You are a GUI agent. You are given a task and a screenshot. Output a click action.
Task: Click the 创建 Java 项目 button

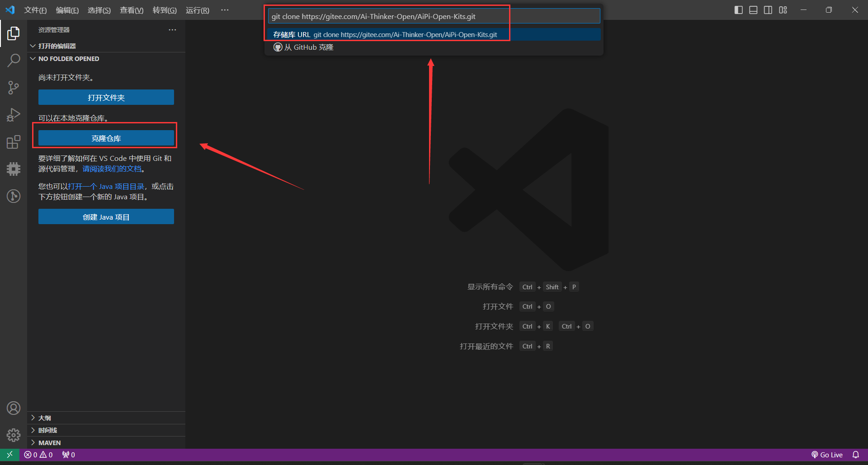[x=106, y=217]
